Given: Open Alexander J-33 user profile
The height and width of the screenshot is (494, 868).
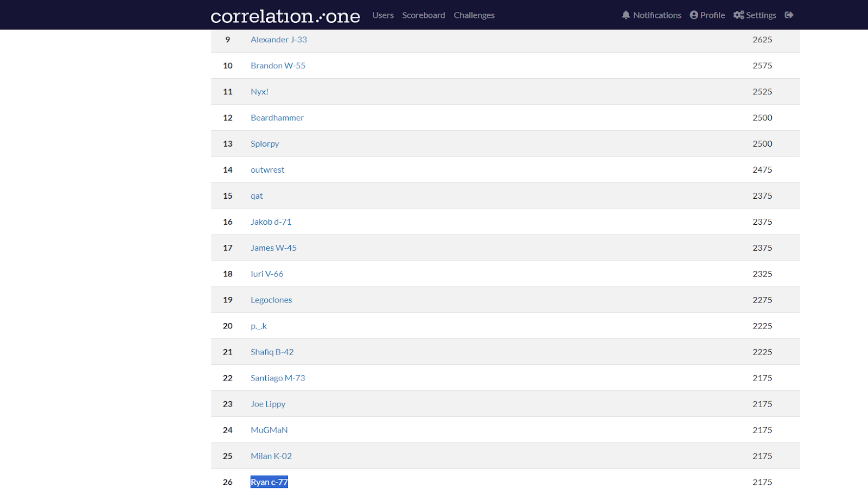Looking at the screenshot, I should point(279,40).
